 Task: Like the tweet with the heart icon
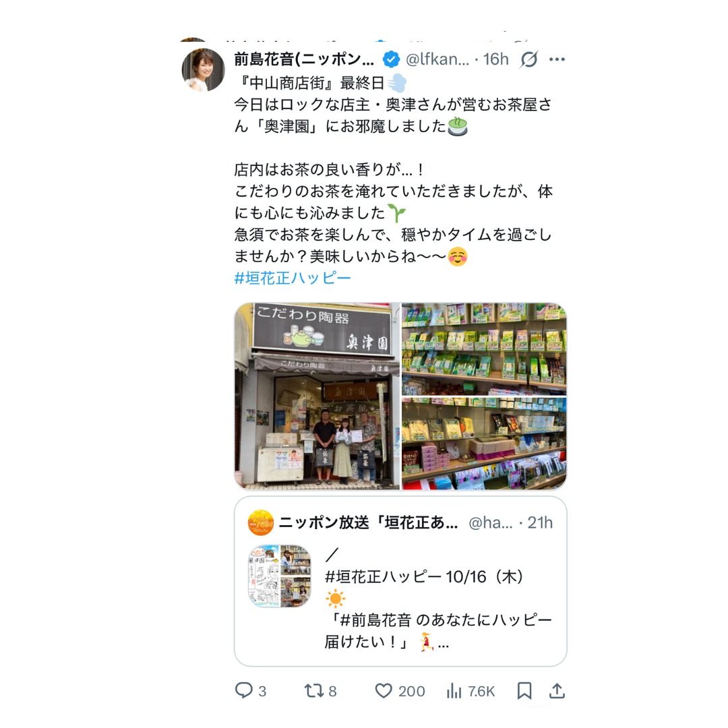(x=384, y=691)
